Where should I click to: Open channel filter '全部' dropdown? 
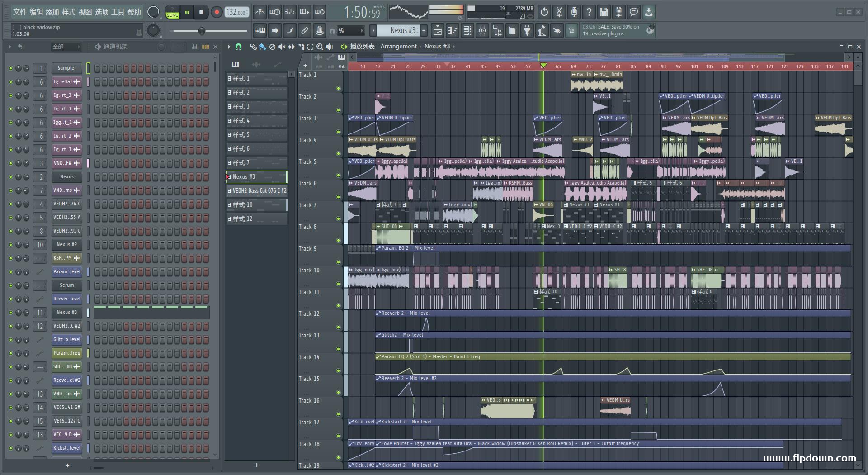point(66,47)
